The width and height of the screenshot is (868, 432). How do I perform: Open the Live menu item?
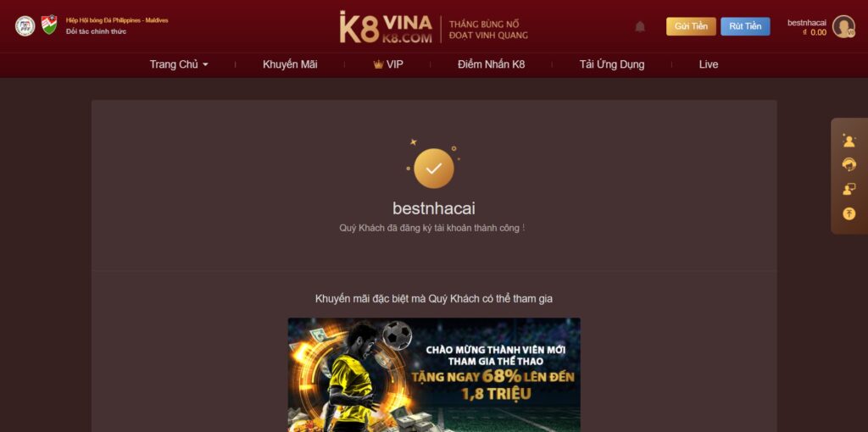(x=709, y=64)
